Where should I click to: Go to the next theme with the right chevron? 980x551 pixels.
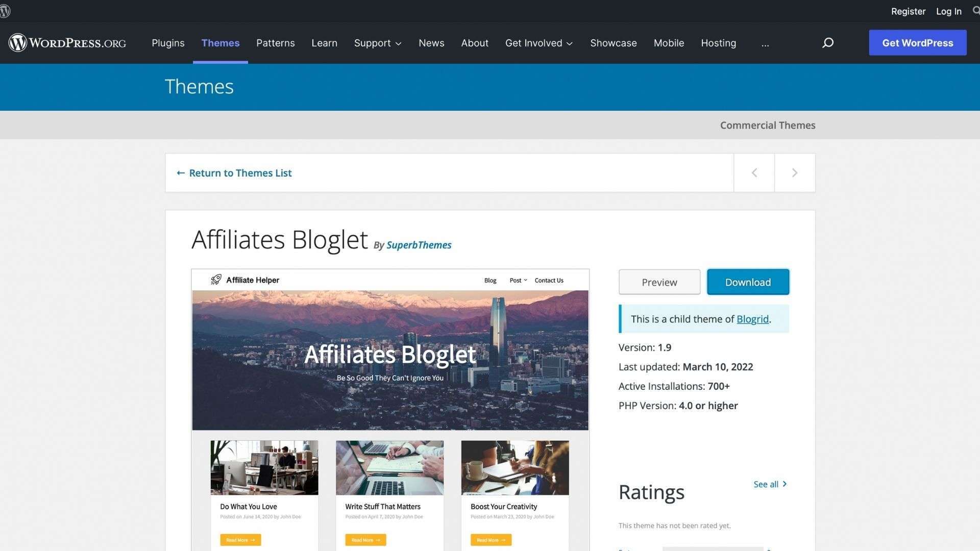795,173
